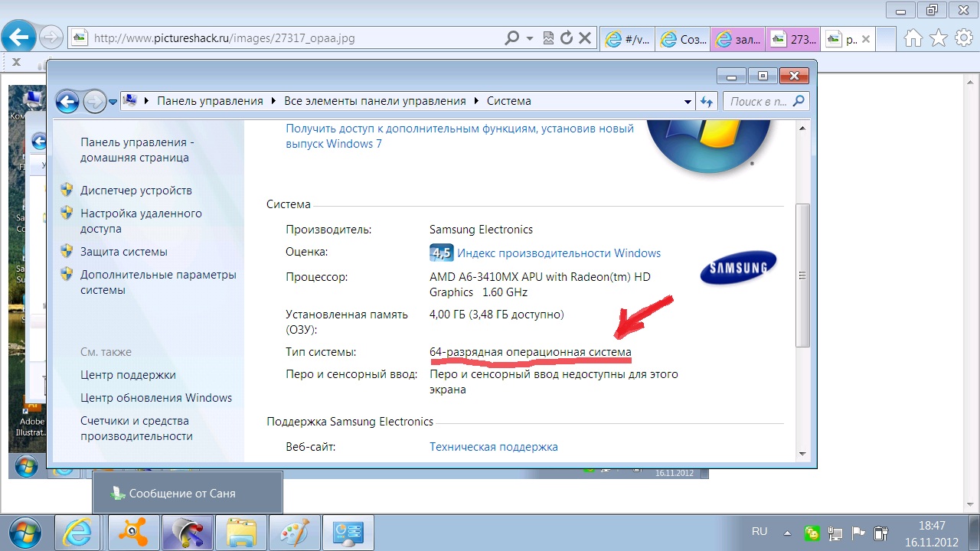Open the address bar autocomplete dropdown arrow

530,37
